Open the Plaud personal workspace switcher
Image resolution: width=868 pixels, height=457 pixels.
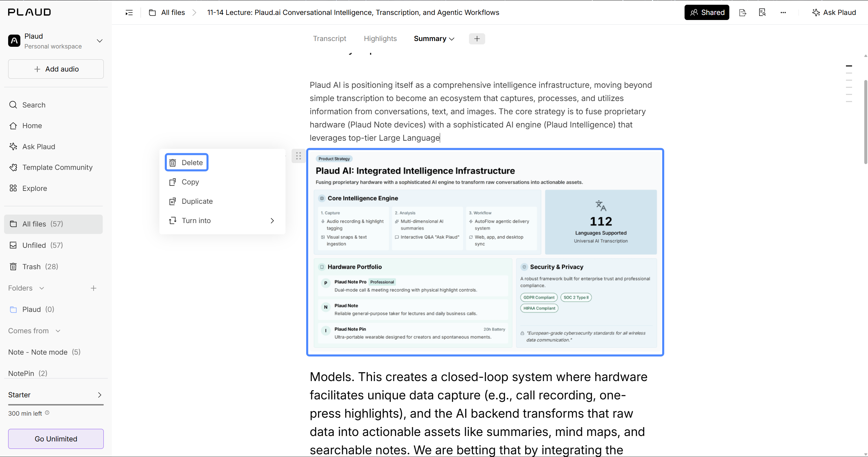point(56,41)
